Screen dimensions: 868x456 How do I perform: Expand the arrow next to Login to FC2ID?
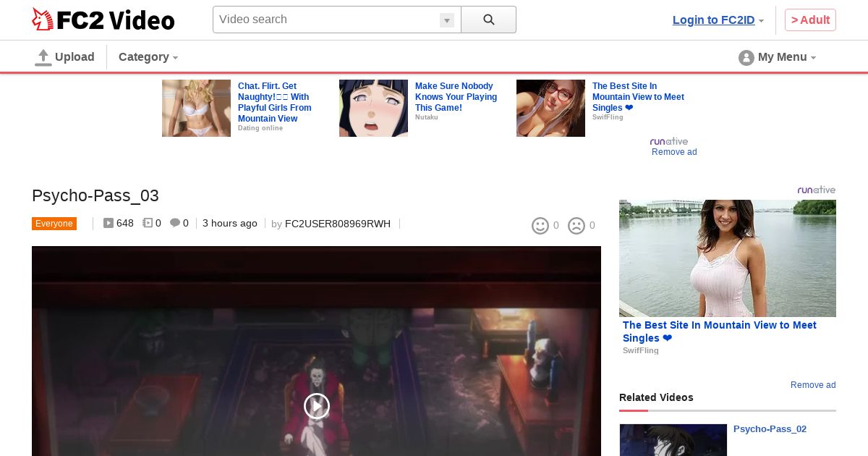click(x=761, y=21)
